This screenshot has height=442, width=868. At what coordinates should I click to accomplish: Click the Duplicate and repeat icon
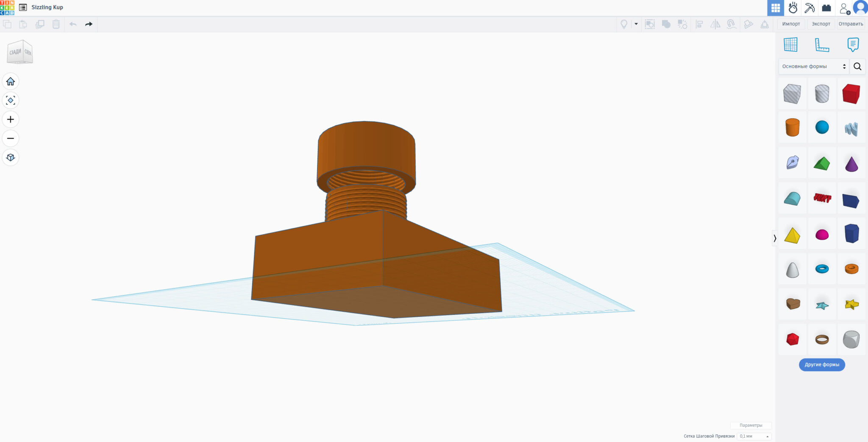(40, 24)
